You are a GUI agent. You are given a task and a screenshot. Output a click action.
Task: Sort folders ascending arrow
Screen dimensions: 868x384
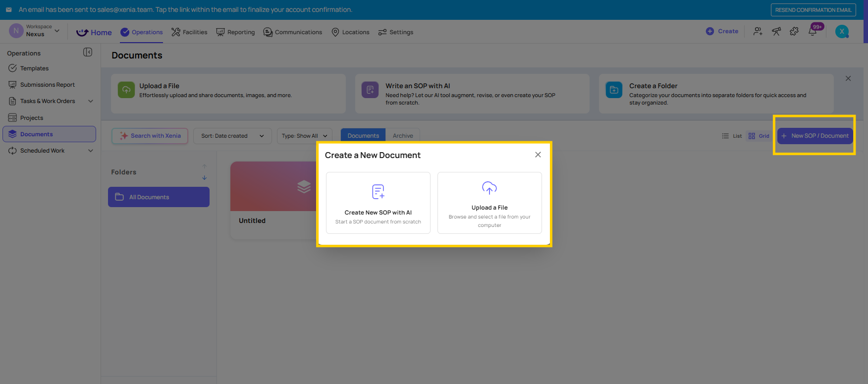tap(205, 166)
